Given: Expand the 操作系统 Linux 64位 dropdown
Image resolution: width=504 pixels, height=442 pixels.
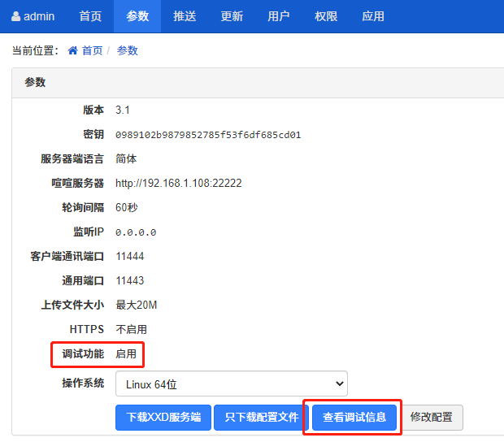Looking at the screenshot, I should 231,383.
